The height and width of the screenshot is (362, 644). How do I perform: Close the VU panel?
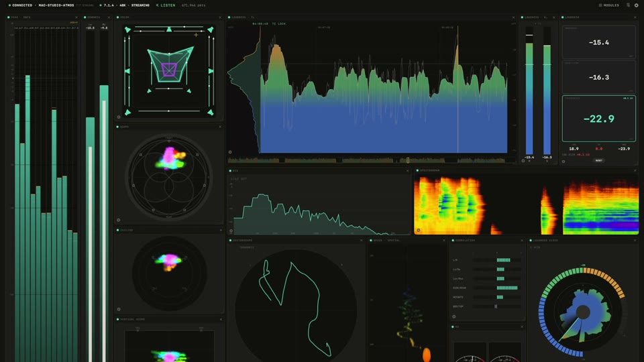click(522, 327)
